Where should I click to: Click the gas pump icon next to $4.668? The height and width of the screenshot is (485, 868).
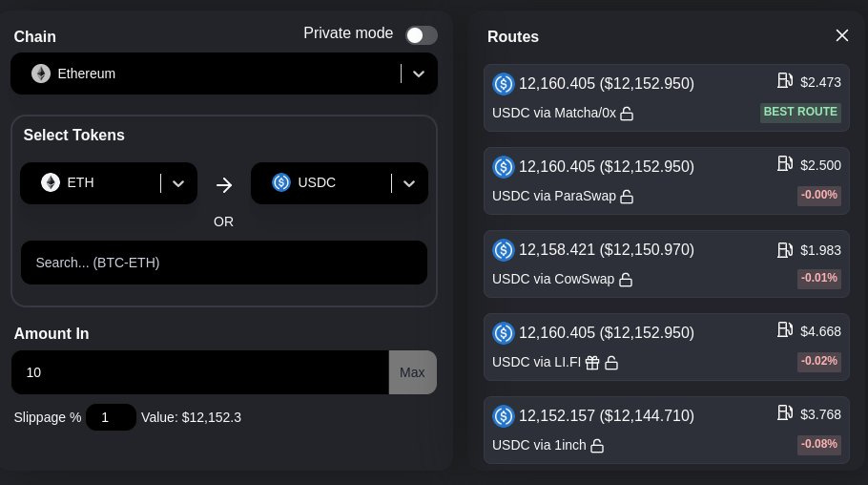785,330
